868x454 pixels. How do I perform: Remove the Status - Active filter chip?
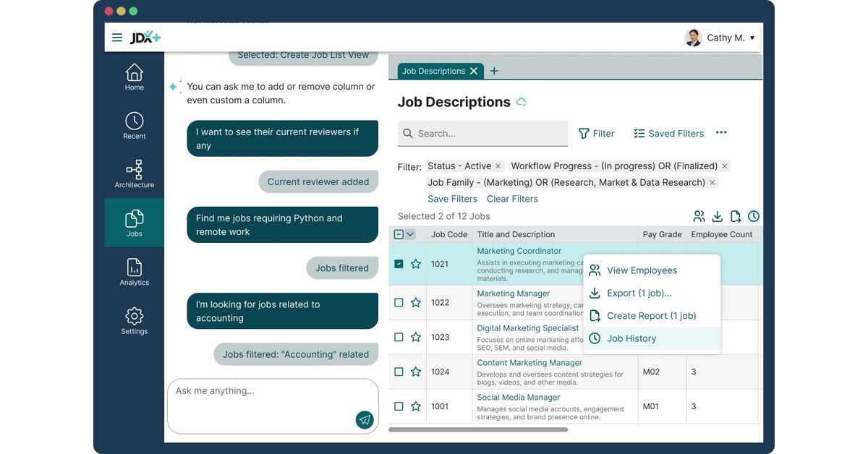click(x=497, y=166)
